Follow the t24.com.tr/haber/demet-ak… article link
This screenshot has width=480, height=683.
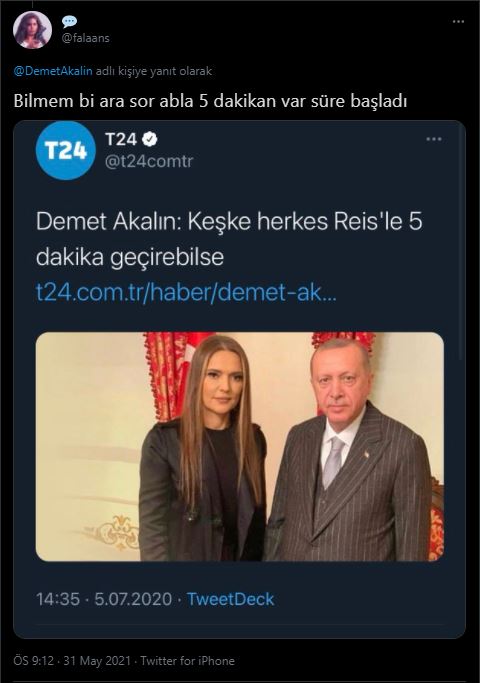click(186, 293)
